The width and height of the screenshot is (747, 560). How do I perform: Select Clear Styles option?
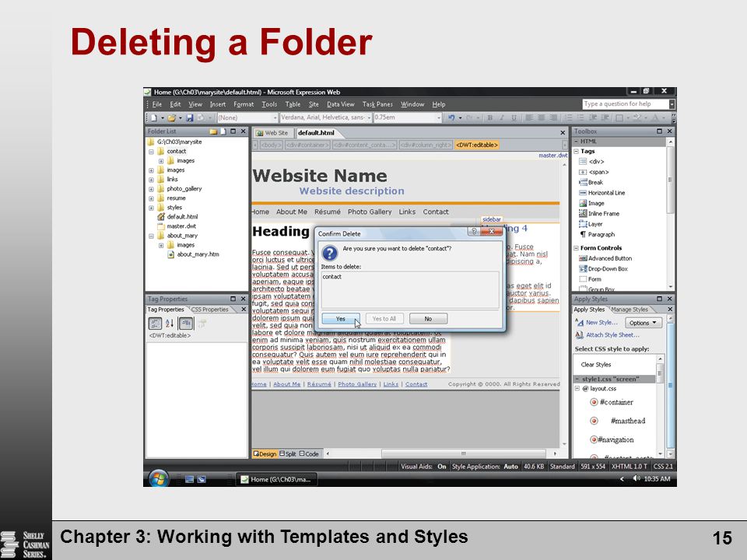pyautogui.click(x=595, y=365)
